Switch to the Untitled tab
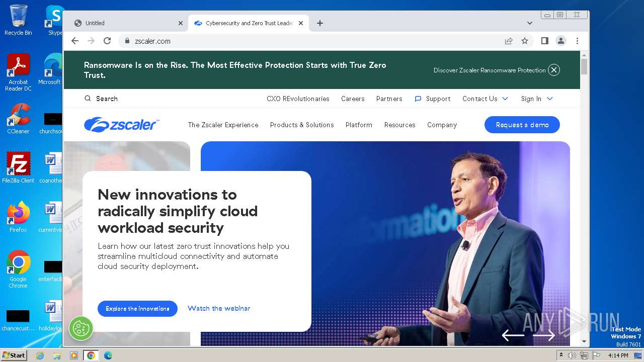The image size is (644, 362). click(x=128, y=23)
